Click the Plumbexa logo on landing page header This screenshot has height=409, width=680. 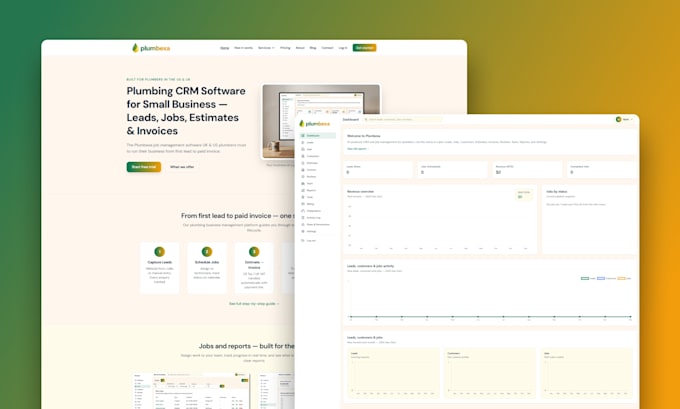151,48
